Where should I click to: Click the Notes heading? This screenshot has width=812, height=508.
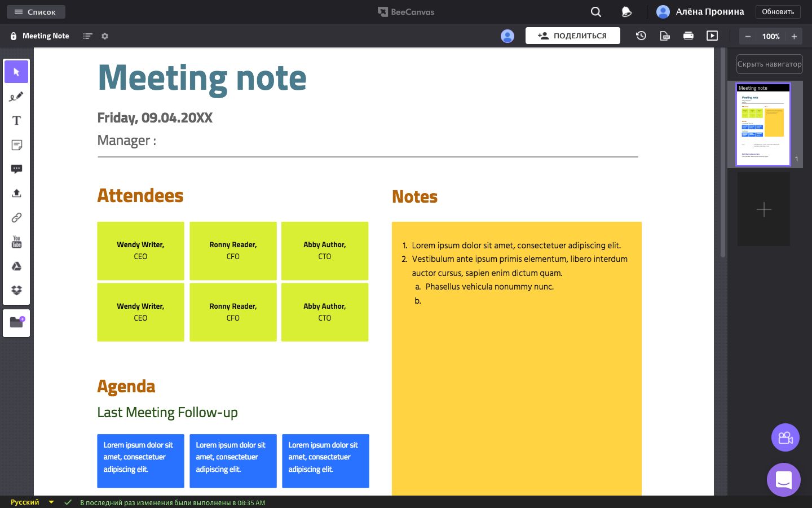(415, 196)
